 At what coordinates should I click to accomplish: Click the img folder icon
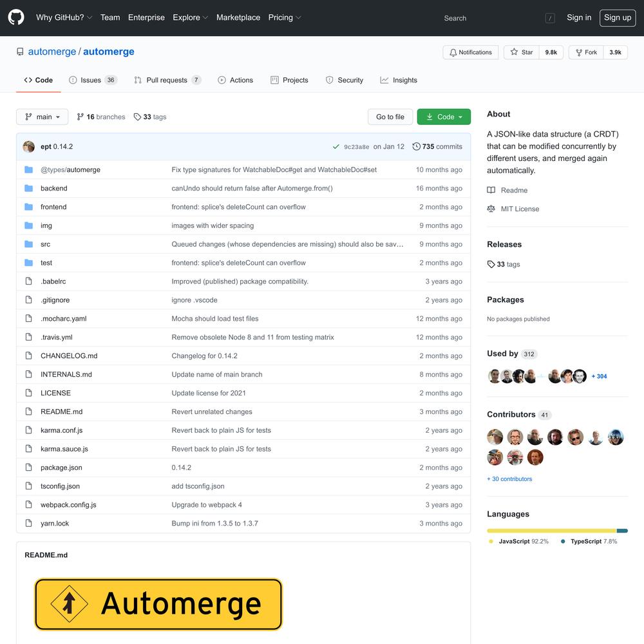point(28,225)
